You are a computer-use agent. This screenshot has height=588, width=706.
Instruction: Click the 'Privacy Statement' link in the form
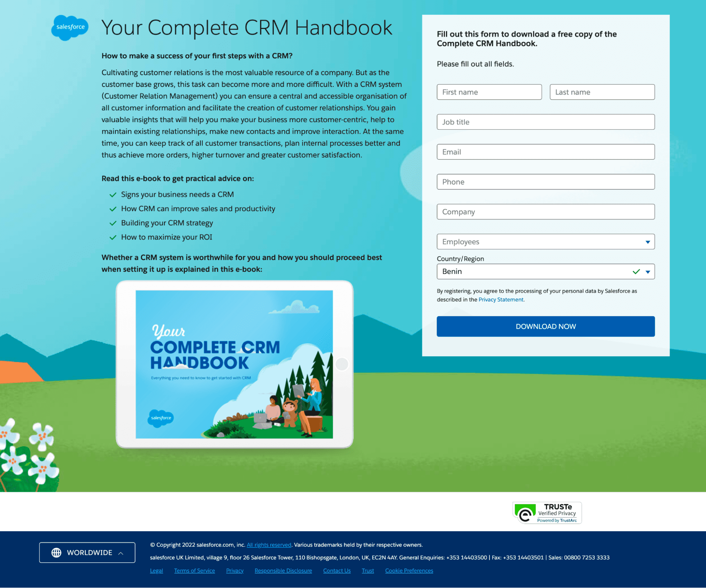click(x=501, y=299)
